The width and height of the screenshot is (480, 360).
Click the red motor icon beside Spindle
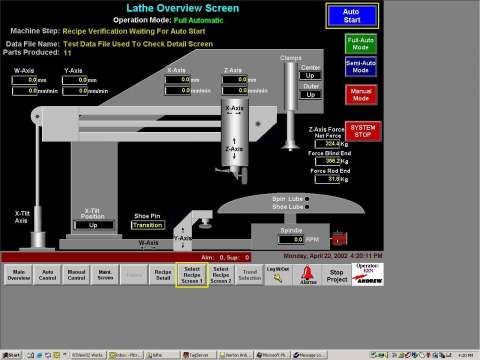339,239
